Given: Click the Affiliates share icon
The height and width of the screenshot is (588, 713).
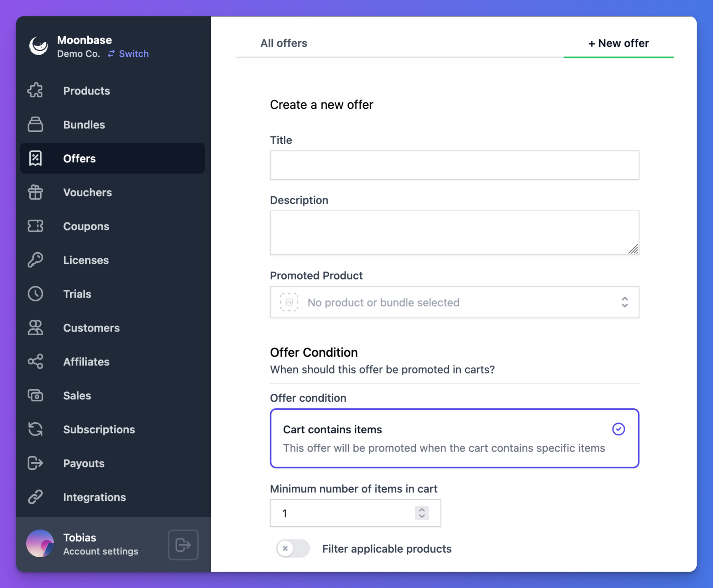Looking at the screenshot, I should pyautogui.click(x=35, y=361).
